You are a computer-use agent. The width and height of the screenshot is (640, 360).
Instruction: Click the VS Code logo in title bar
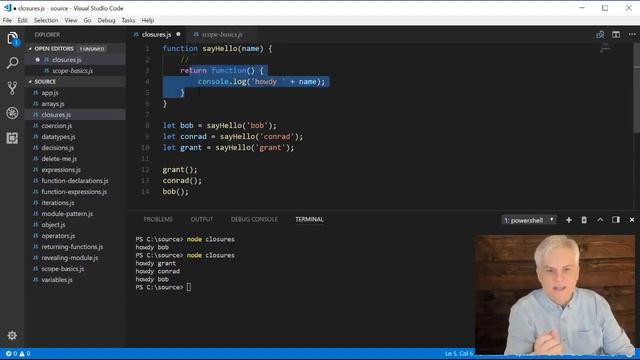pyautogui.click(x=7, y=8)
